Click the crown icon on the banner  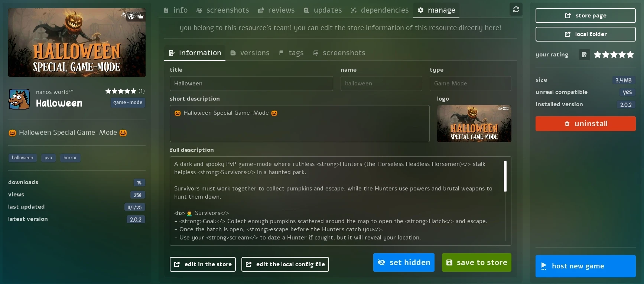tap(141, 17)
